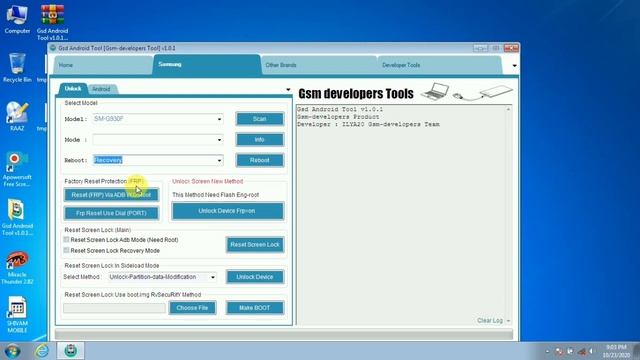Open Gsd Android Tool shortcut below Apowersoft

[x=17, y=217]
